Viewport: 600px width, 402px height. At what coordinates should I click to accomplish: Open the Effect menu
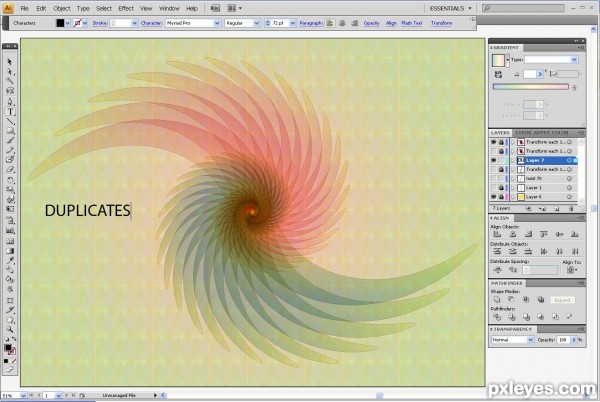tap(126, 8)
